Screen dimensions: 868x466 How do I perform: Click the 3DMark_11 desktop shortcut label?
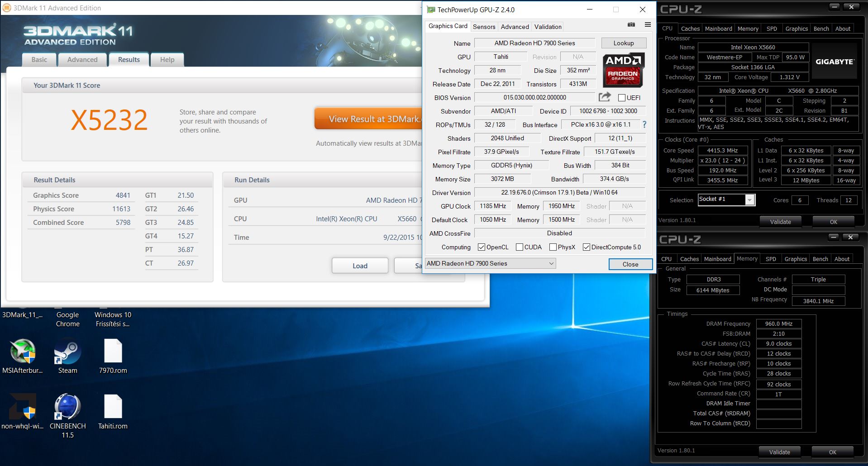pyautogui.click(x=22, y=315)
